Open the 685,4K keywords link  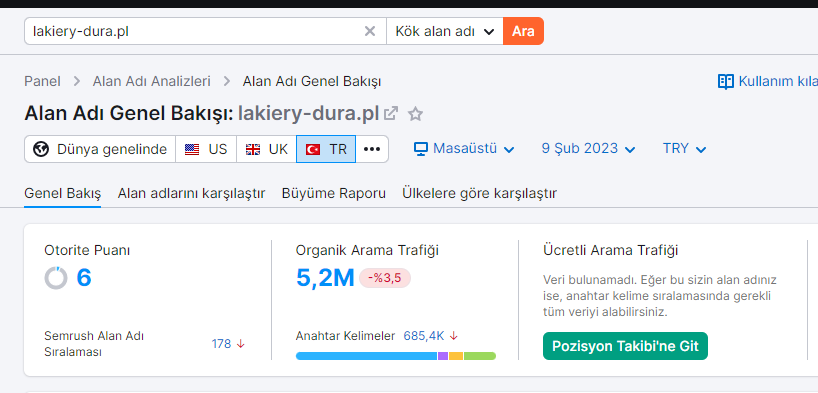[x=424, y=336]
